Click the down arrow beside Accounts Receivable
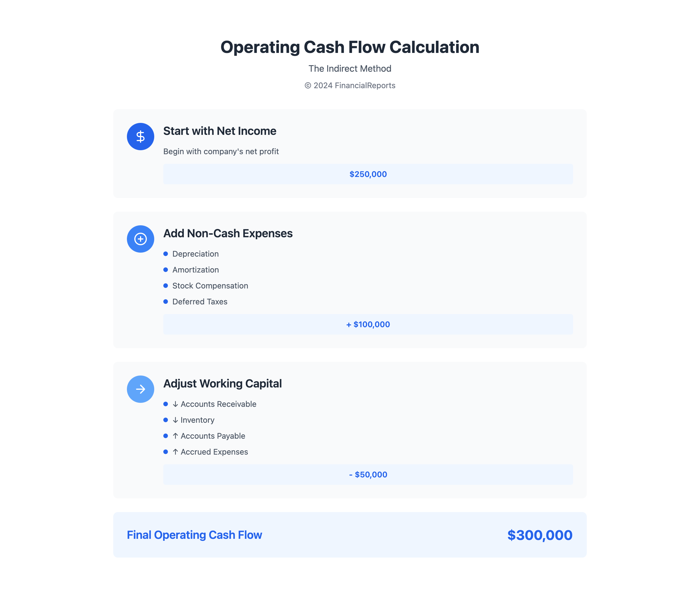The image size is (700, 594). click(175, 404)
